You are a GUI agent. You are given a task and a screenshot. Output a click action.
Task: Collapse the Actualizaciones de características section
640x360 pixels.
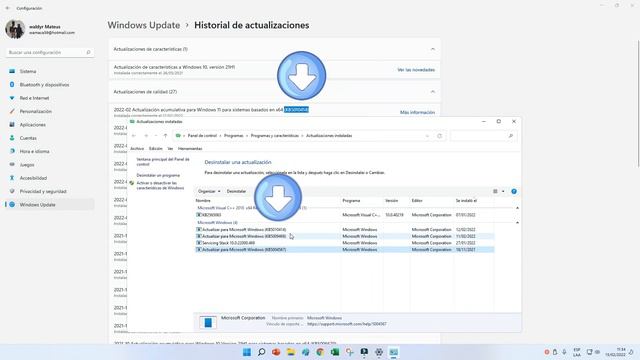coord(433,49)
